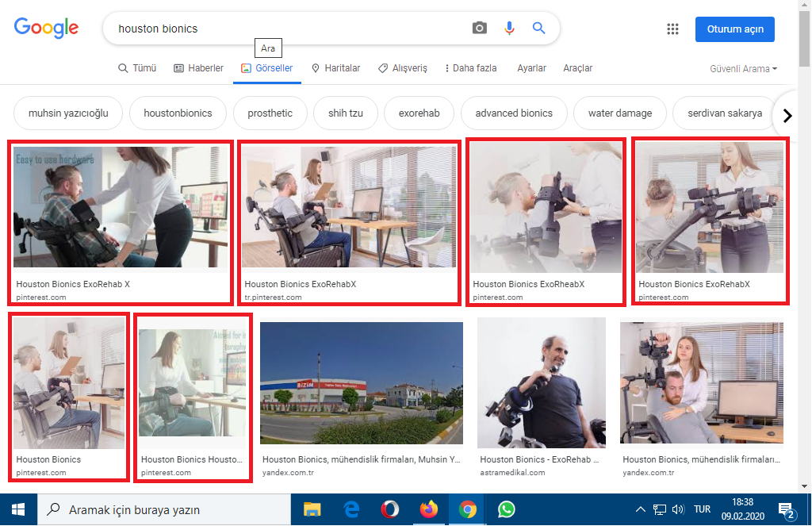Click the Windows taskbar search box
Viewport: 812px width, 526px height.
click(164, 510)
